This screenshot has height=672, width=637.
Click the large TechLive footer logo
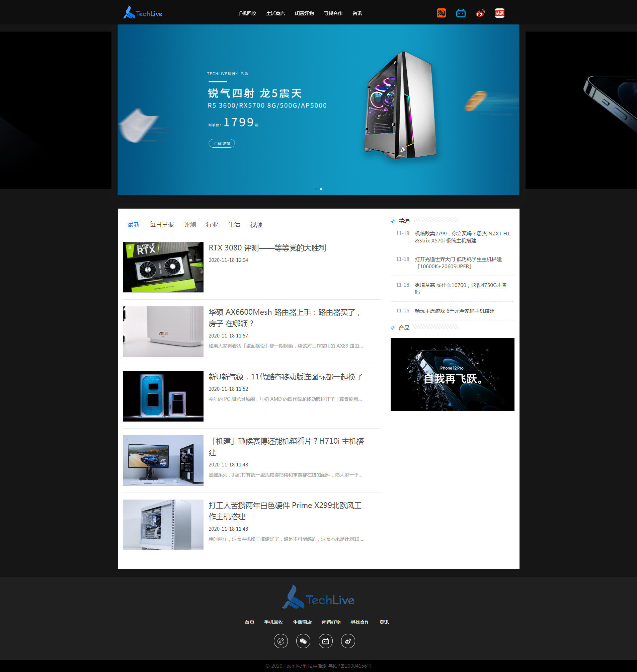click(x=318, y=597)
